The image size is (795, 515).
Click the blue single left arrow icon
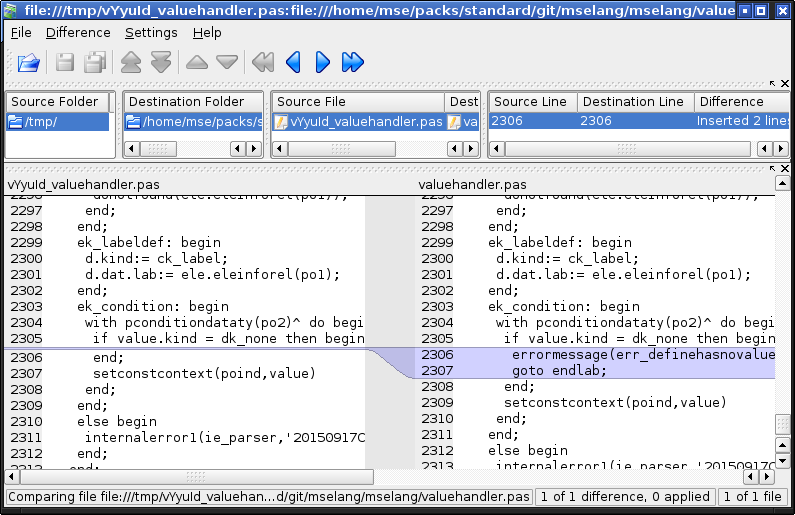pos(293,63)
